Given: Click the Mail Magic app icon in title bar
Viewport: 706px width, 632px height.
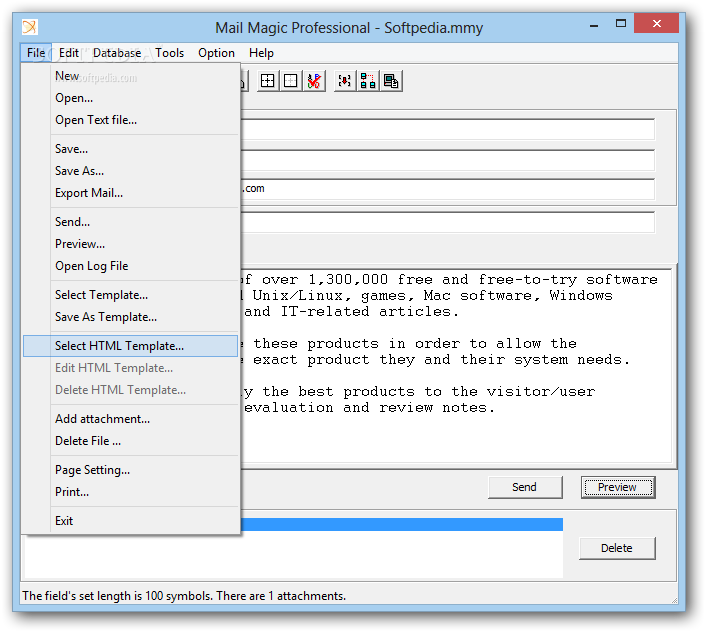Looking at the screenshot, I should coord(30,27).
